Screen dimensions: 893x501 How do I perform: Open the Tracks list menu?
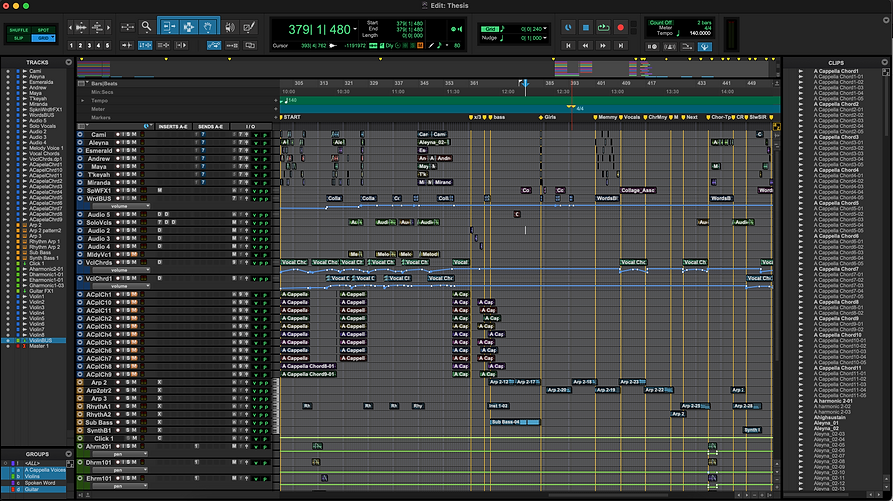(69, 62)
